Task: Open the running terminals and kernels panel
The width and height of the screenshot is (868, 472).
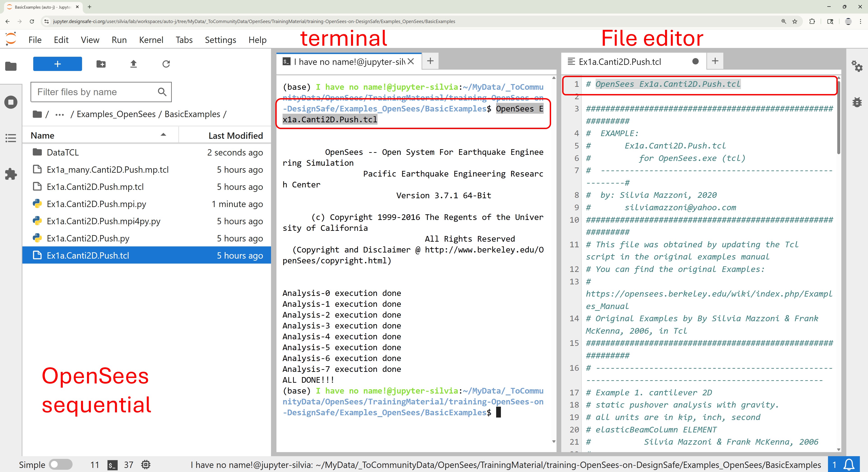Action: pos(11,102)
